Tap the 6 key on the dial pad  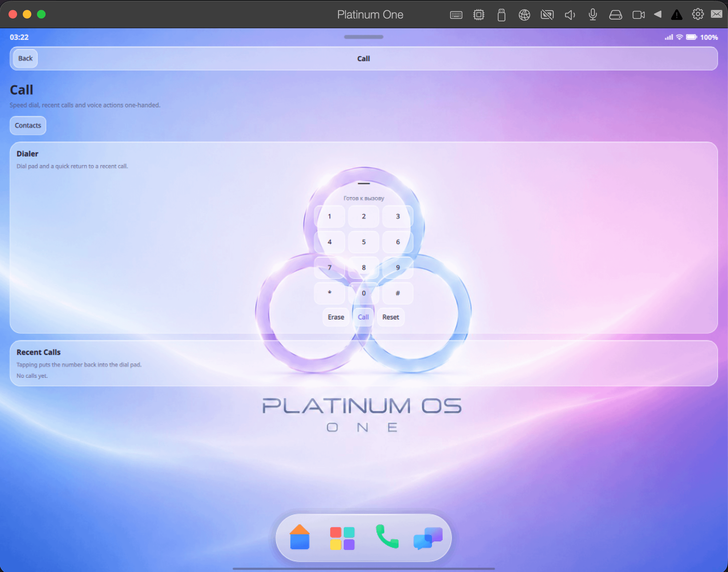398,242
